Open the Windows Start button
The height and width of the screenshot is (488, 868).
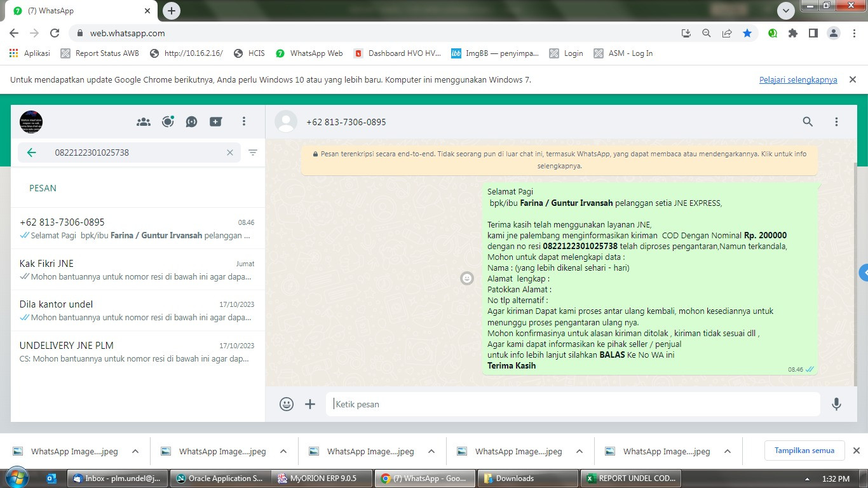(17, 478)
